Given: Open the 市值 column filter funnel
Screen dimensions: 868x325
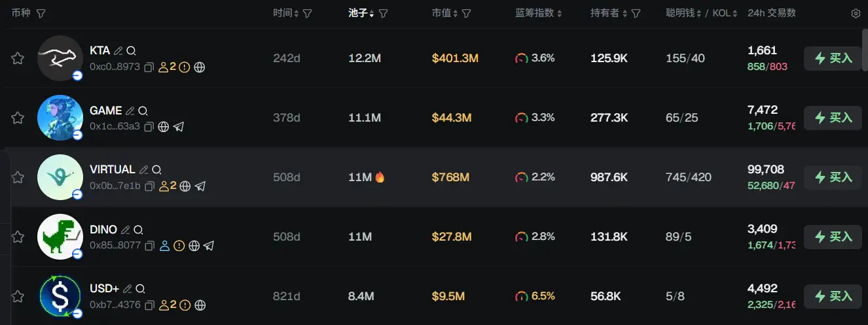Looking at the screenshot, I should (467, 13).
